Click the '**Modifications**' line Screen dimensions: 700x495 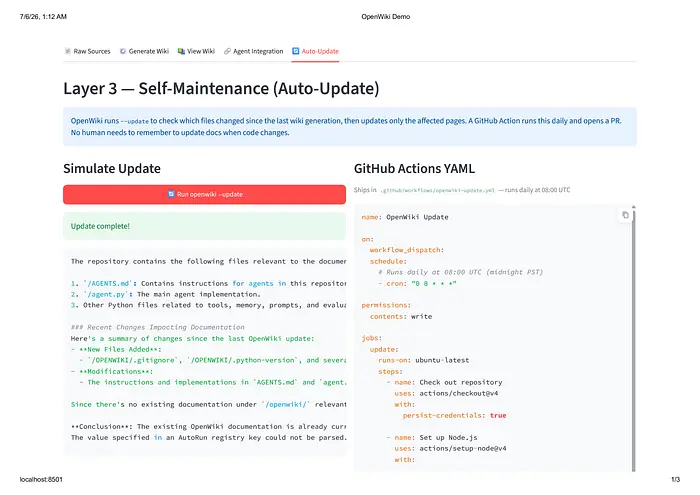[x=112, y=371]
